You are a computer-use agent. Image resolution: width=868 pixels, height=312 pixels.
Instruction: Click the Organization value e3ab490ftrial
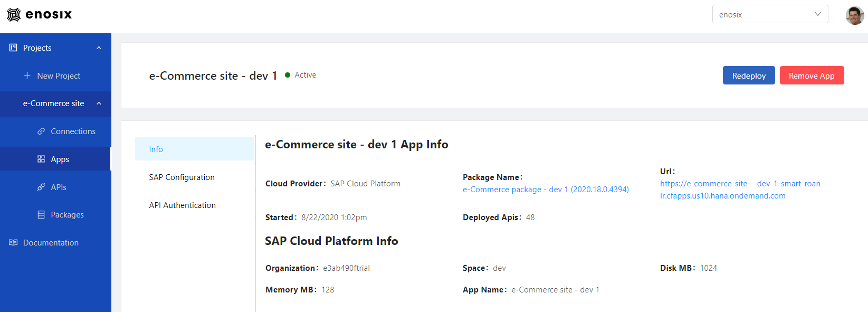(x=346, y=268)
